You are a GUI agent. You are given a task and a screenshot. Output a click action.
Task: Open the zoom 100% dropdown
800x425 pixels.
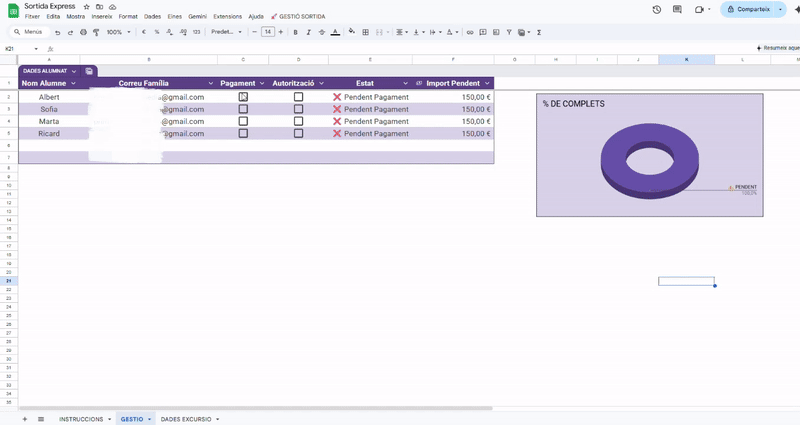point(116,32)
